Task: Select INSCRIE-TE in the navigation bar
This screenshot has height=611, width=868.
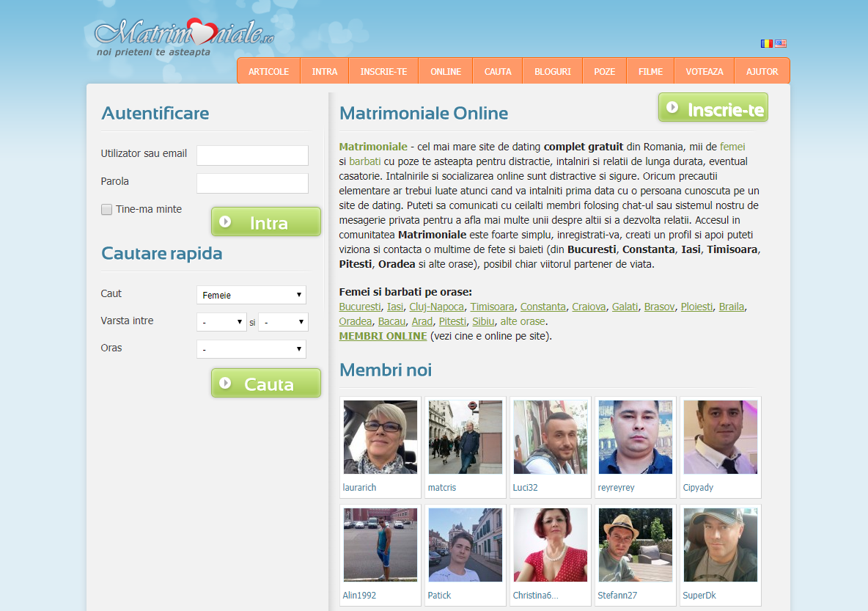Action: pos(383,71)
